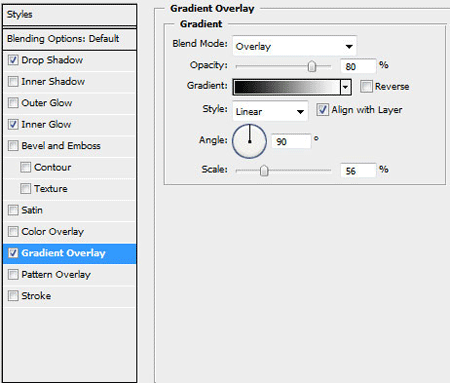Select the Inner Glow style label

pyautogui.click(x=46, y=125)
